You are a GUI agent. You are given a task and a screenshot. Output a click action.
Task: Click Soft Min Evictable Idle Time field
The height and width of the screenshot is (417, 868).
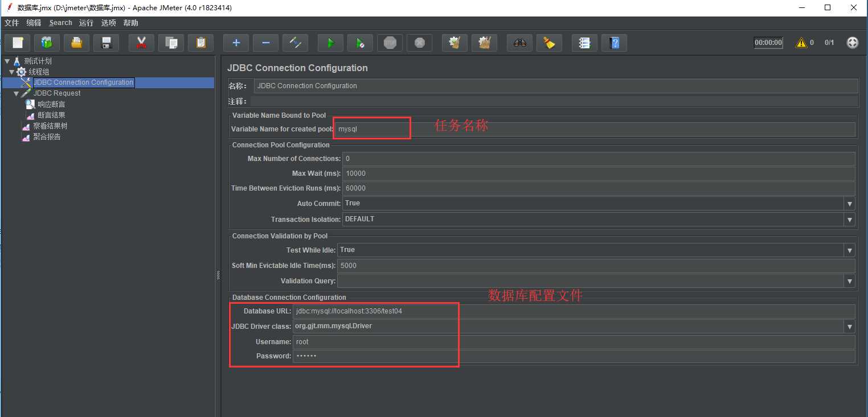point(596,266)
